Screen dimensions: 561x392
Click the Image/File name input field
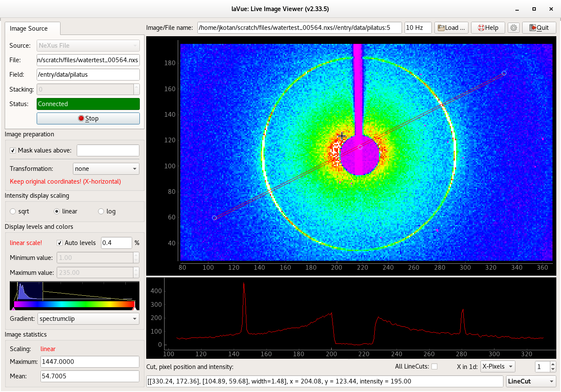pyautogui.click(x=299, y=28)
